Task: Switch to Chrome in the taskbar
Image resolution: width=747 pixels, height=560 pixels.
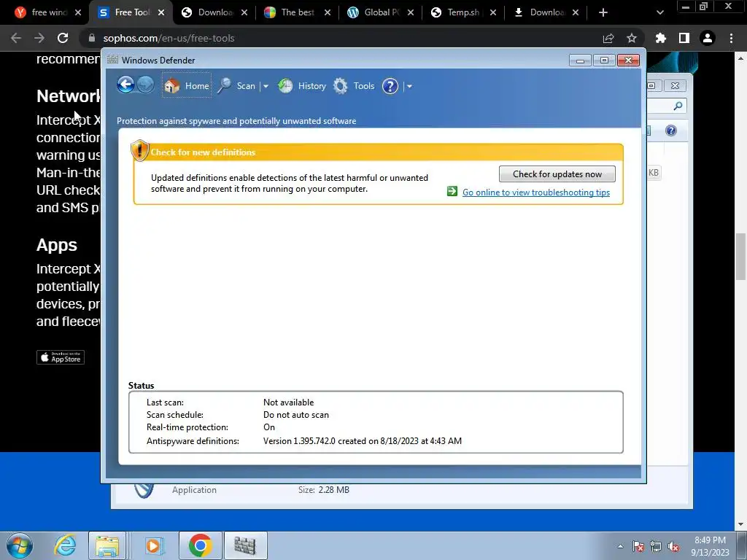Action: (200, 545)
